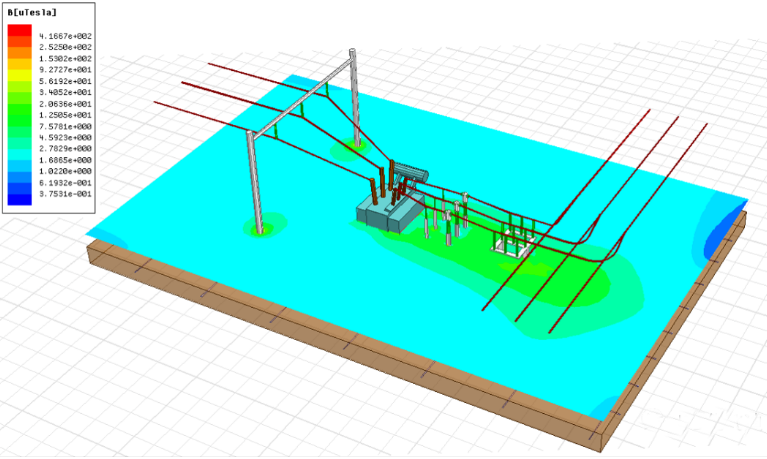767x459 pixels.
Task: Select the B[uTesla] legend title
Action: tap(32, 12)
